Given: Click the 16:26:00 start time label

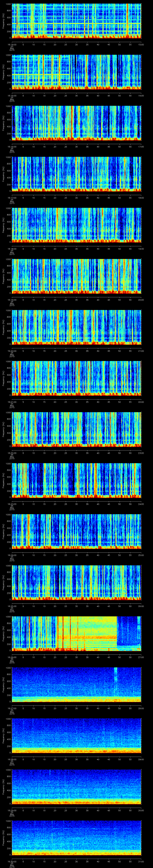Looking at the screenshot, I should click(x=12, y=657).
